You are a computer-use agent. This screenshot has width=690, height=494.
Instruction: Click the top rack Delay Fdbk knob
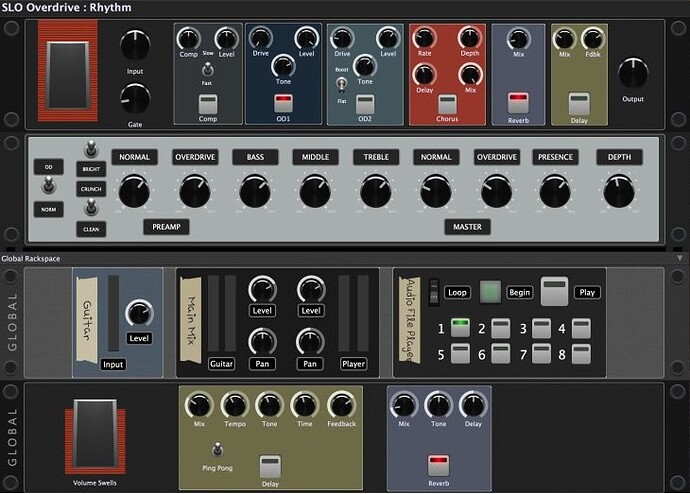[592, 39]
